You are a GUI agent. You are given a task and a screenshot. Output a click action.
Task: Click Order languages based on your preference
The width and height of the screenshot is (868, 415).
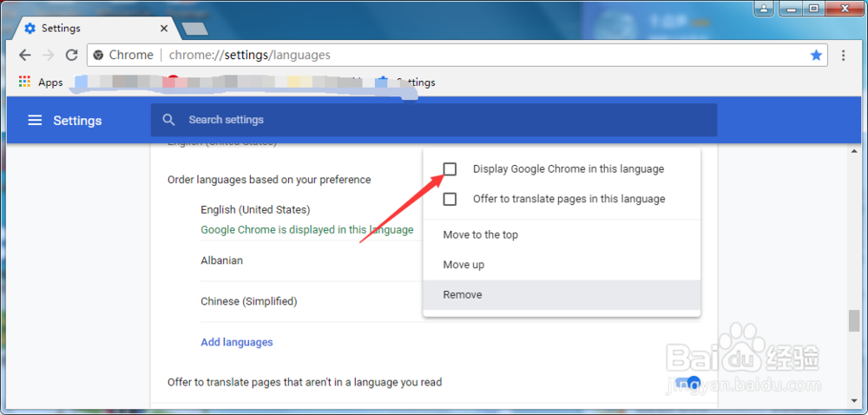coord(269,179)
